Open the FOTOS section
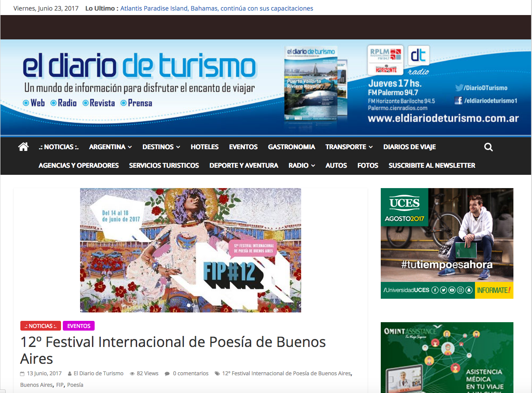Image resolution: width=532 pixels, height=393 pixels. pos(368,166)
